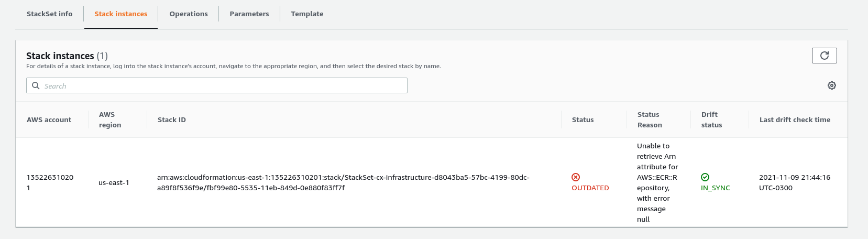
Task: Open table preferences gear icon
Action: click(831, 85)
